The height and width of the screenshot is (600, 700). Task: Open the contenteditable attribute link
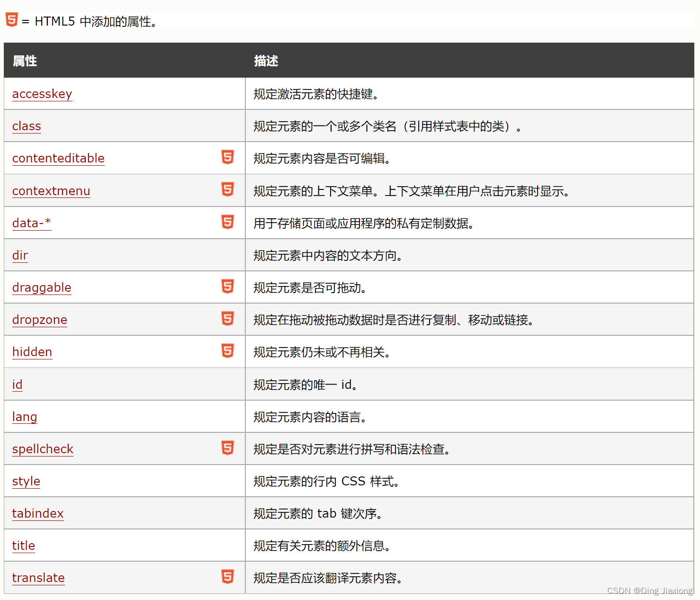[58, 158]
